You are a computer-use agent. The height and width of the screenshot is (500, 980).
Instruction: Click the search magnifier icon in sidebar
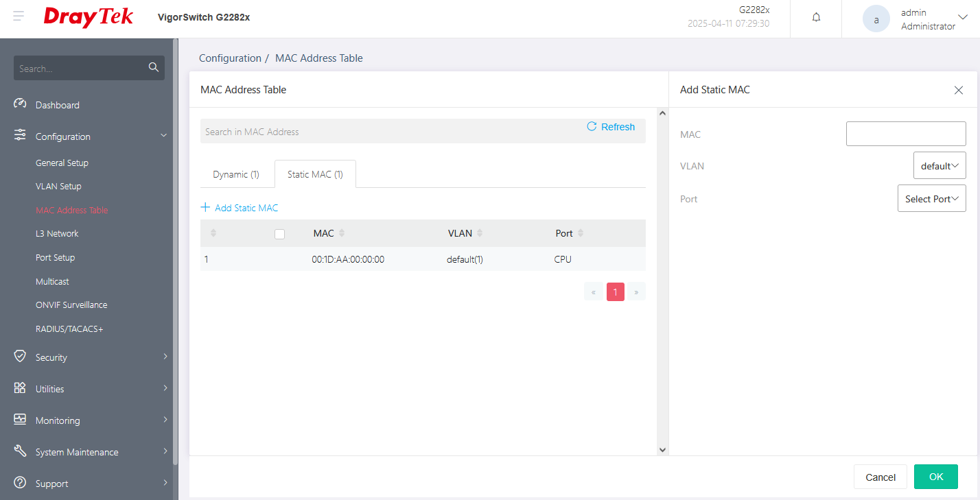click(153, 67)
